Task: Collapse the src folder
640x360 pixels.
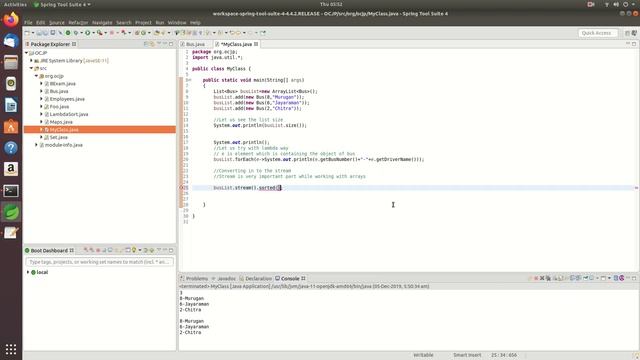Action: click(x=31, y=68)
